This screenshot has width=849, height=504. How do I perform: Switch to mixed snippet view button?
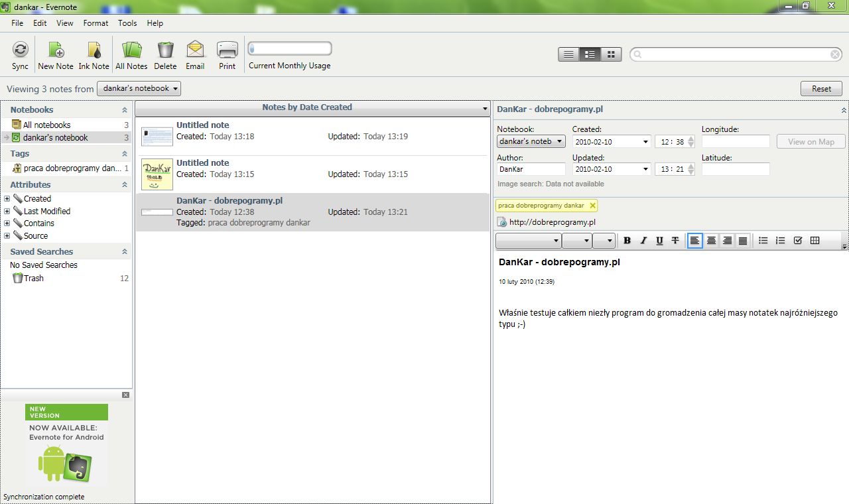(x=590, y=54)
